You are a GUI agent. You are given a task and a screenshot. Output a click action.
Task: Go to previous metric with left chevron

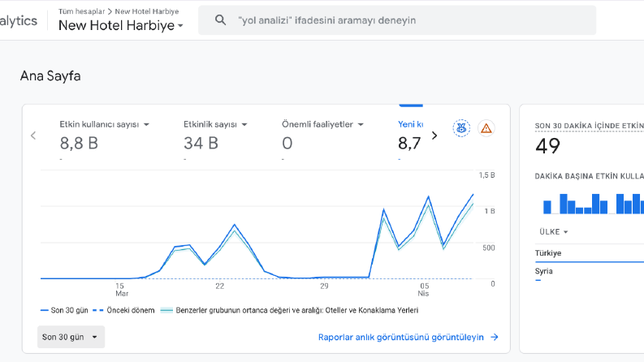pyautogui.click(x=33, y=136)
